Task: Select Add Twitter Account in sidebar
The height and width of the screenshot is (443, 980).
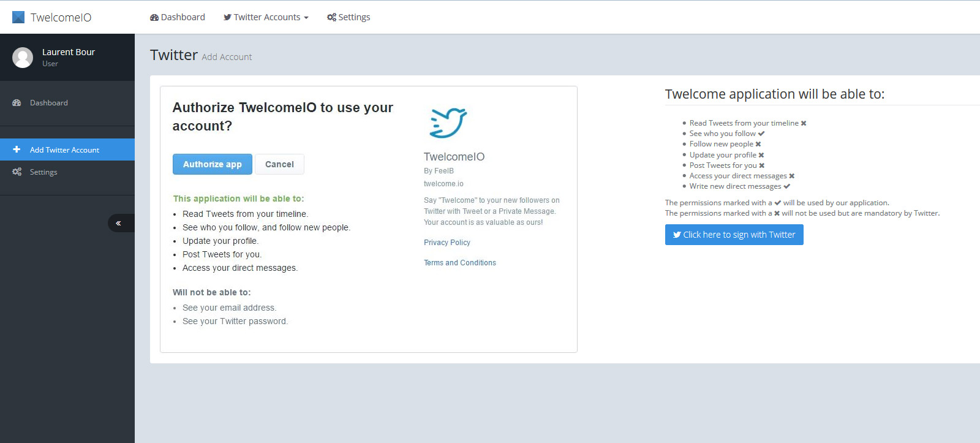Action: point(67,150)
